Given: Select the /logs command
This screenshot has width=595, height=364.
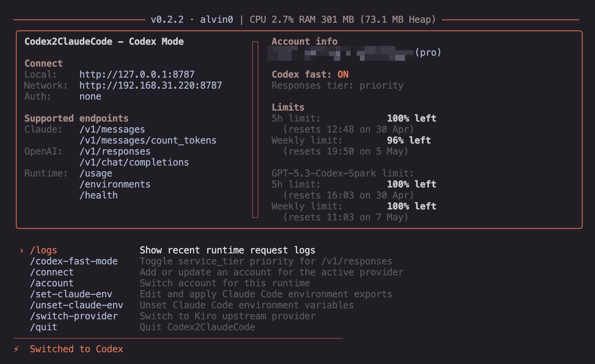Looking at the screenshot, I should click(44, 250).
